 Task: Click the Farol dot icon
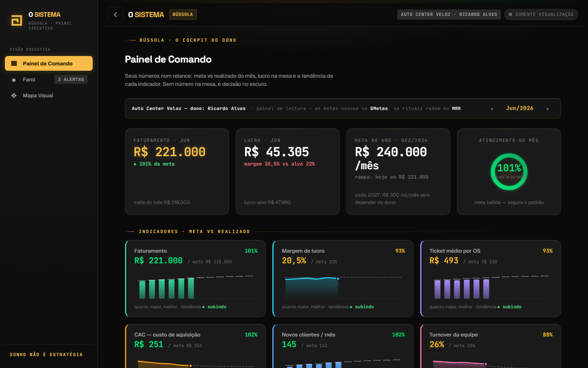(x=14, y=80)
